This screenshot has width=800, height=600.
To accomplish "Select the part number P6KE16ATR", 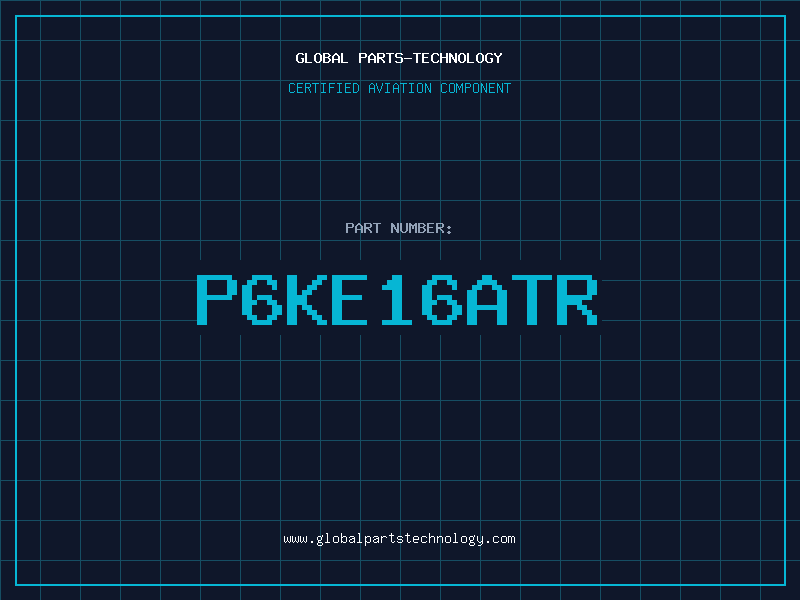I will tap(397, 300).
